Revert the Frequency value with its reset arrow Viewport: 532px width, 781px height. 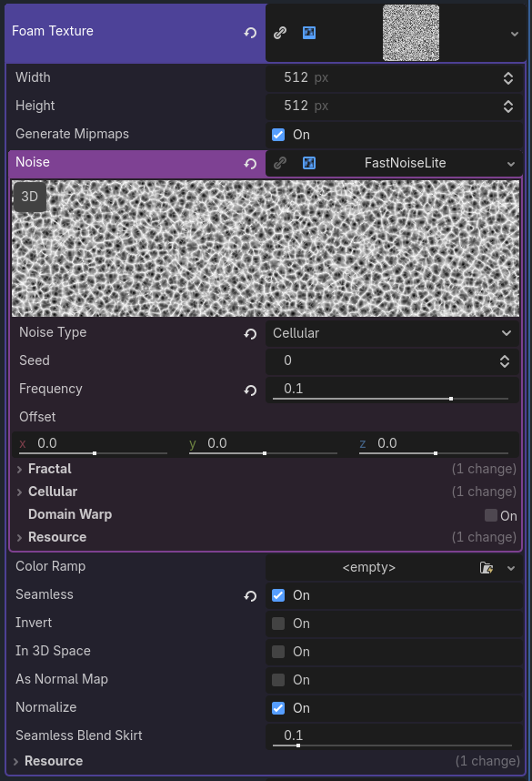(249, 390)
